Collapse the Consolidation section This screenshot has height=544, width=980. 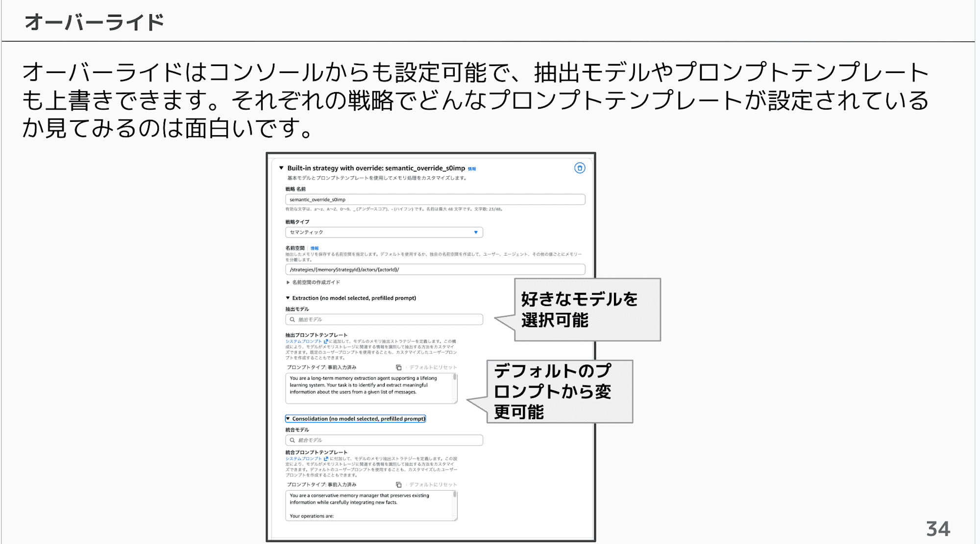pos(288,419)
